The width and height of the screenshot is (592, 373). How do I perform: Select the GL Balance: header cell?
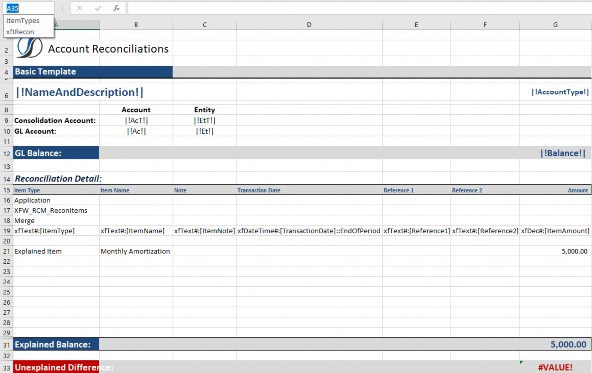tap(56, 153)
